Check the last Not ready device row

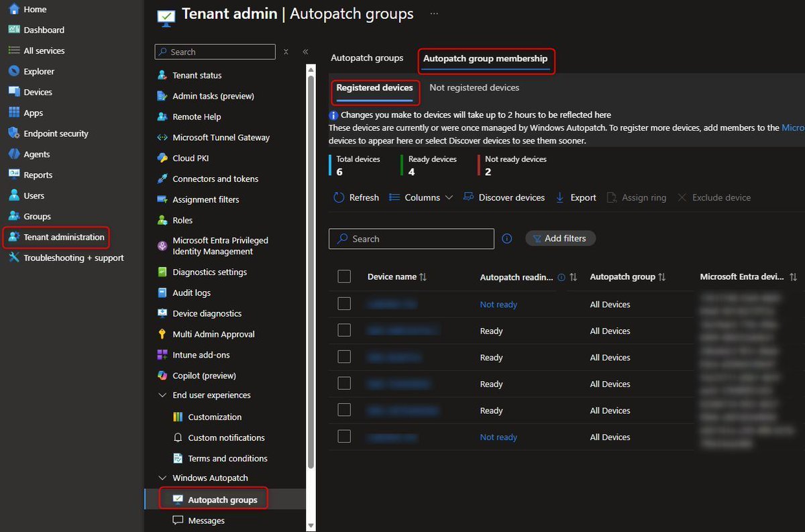point(344,436)
